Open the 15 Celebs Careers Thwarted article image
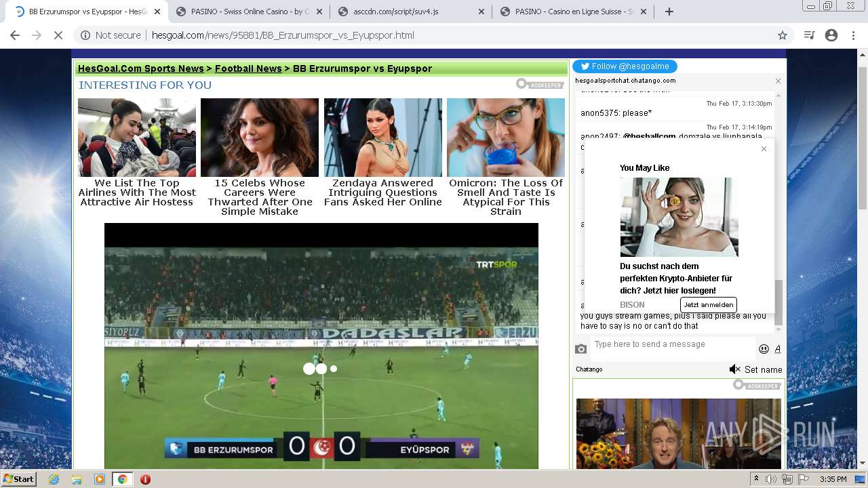This screenshot has height=488, width=868. (x=260, y=138)
